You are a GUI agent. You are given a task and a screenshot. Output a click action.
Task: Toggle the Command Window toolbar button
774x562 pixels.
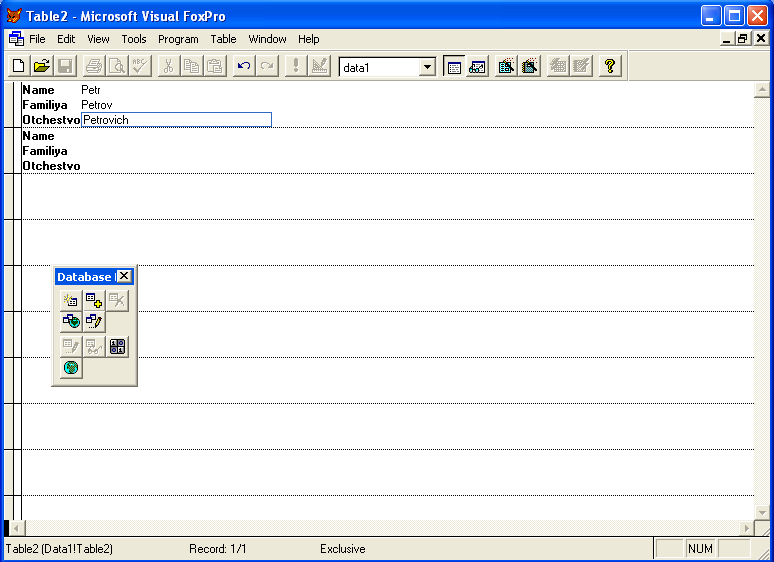[454, 66]
